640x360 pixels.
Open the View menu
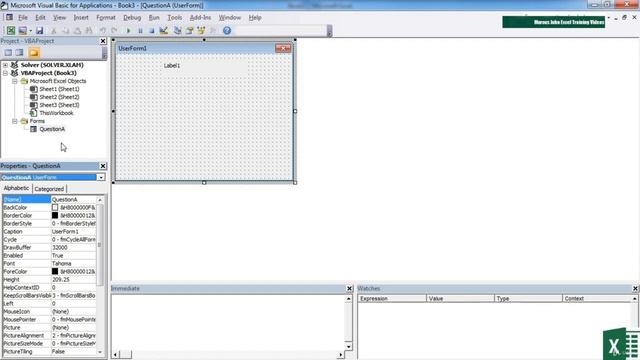point(60,18)
